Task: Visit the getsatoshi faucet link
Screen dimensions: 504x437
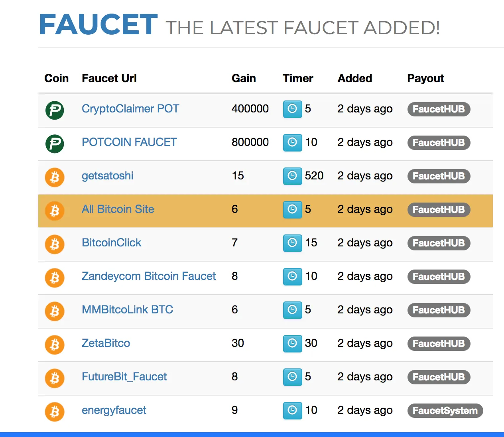Action: coord(108,176)
